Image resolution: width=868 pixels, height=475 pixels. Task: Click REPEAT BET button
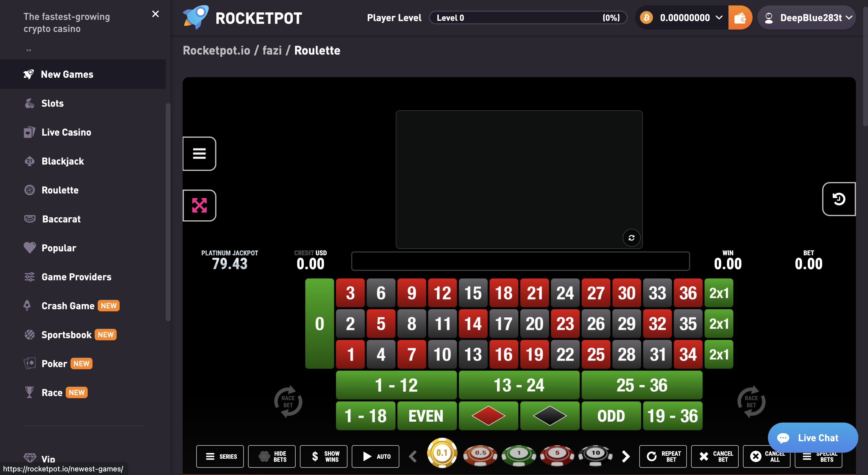[x=663, y=457]
